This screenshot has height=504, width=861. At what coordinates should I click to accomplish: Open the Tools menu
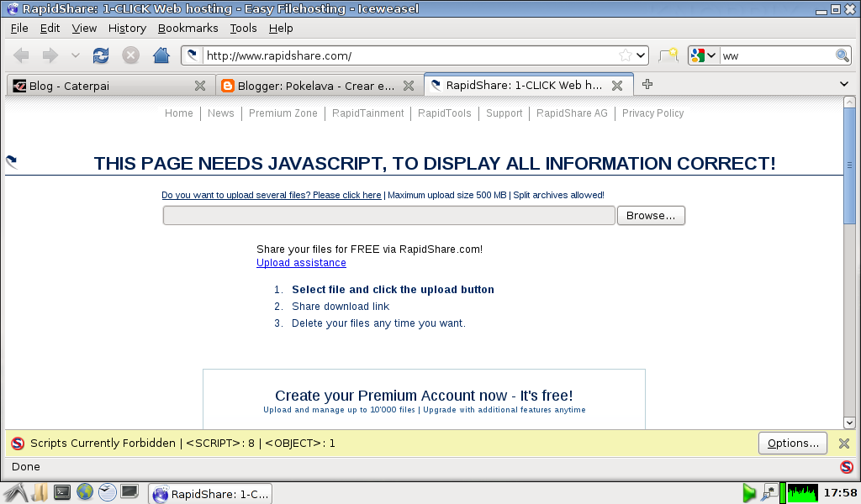point(243,28)
